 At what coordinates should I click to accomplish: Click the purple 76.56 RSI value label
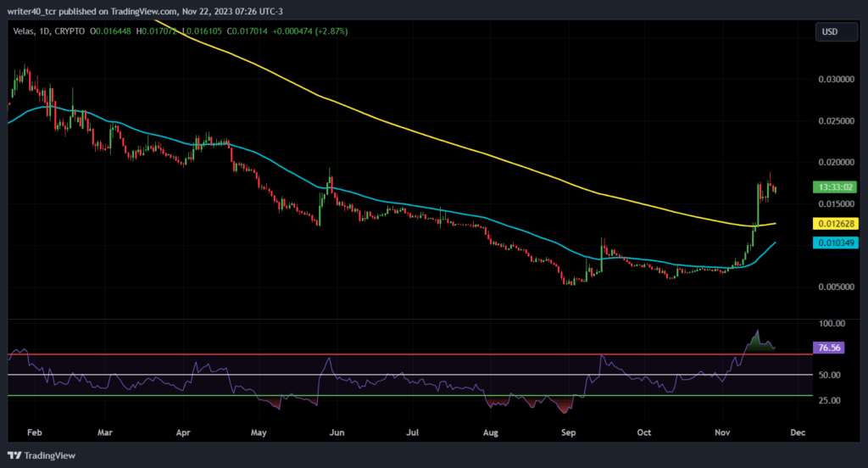point(829,348)
